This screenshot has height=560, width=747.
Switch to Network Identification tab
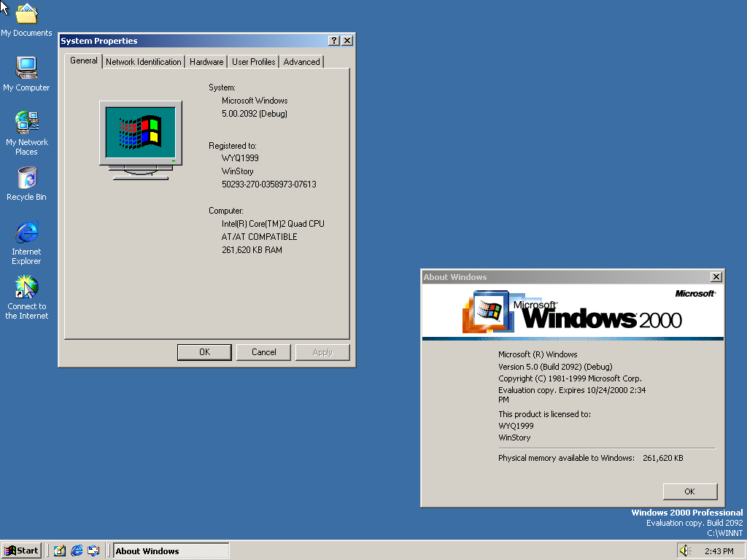click(x=144, y=62)
